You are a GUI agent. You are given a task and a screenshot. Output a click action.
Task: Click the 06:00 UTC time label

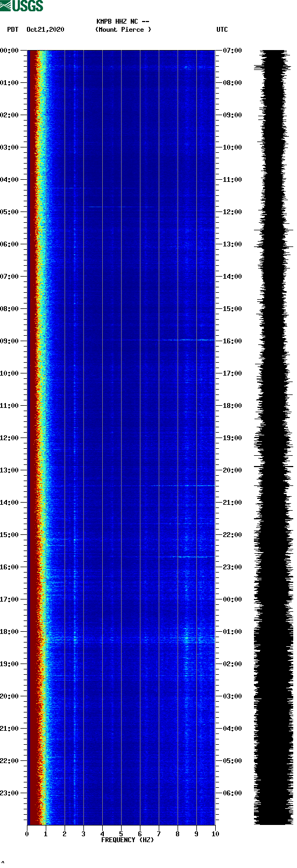point(232,793)
